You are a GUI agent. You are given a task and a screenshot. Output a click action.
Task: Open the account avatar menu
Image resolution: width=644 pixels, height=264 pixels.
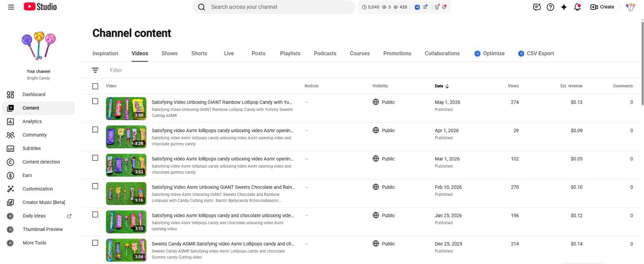pos(631,7)
